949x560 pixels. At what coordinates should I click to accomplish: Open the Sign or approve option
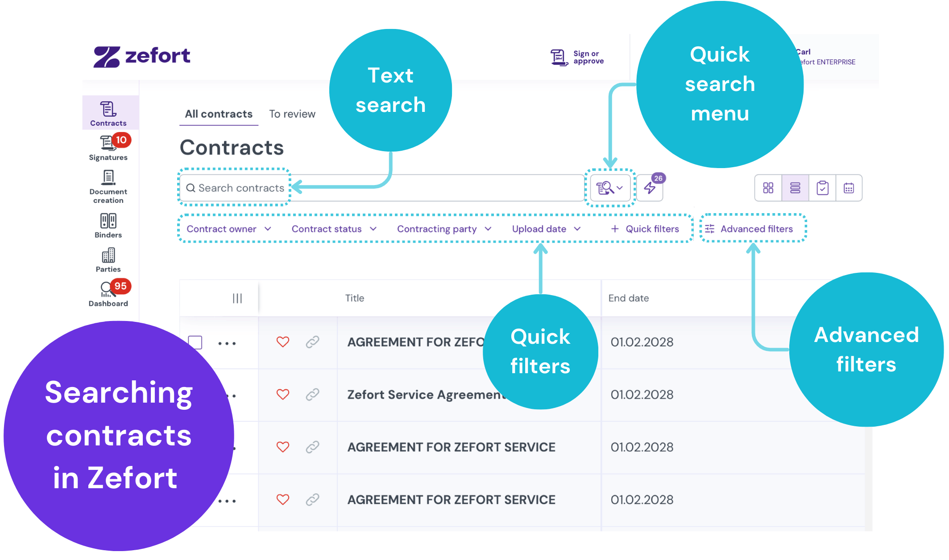click(577, 57)
